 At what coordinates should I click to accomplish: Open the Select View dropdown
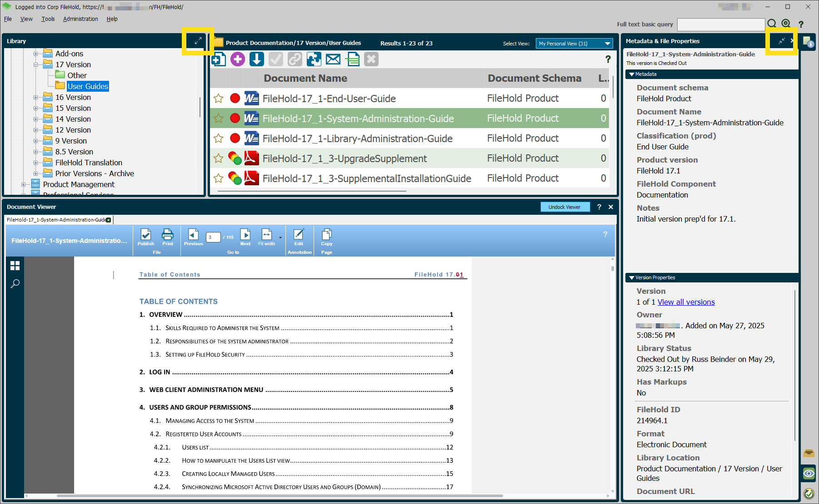[574, 44]
